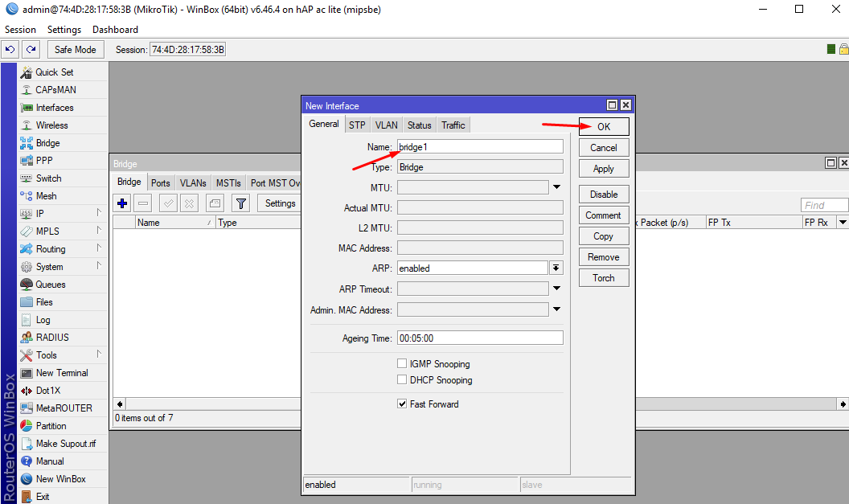This screenshot has width=849, height=504.
Task: Click the comment icon in Bridge toolbar
Action: tap(215, 203)
